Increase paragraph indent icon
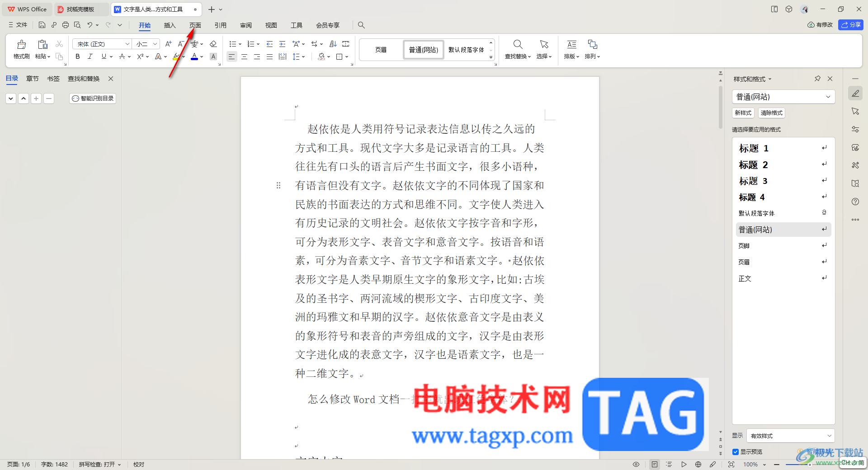The height and width of the screenshot is (470, 868). click(x=283, y=44)
